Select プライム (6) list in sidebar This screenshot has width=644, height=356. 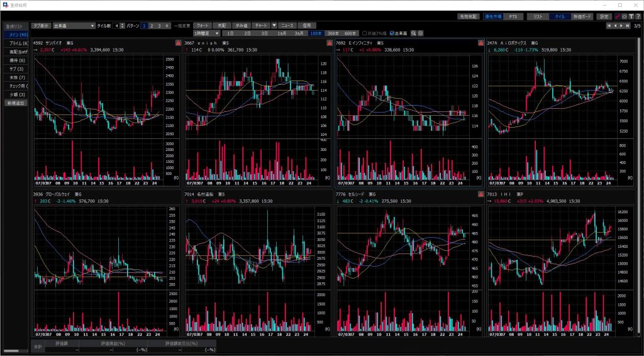[x=16, y=43]
